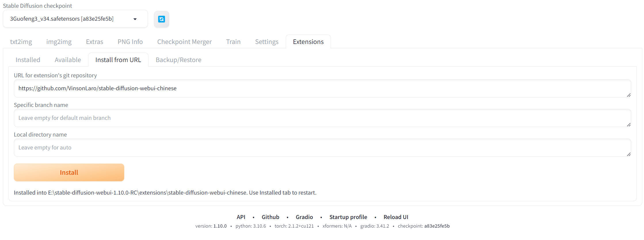Viewport: 644px width, 240px height.
Task: Click Reload UI in the footer
Action: pos(396,217)
